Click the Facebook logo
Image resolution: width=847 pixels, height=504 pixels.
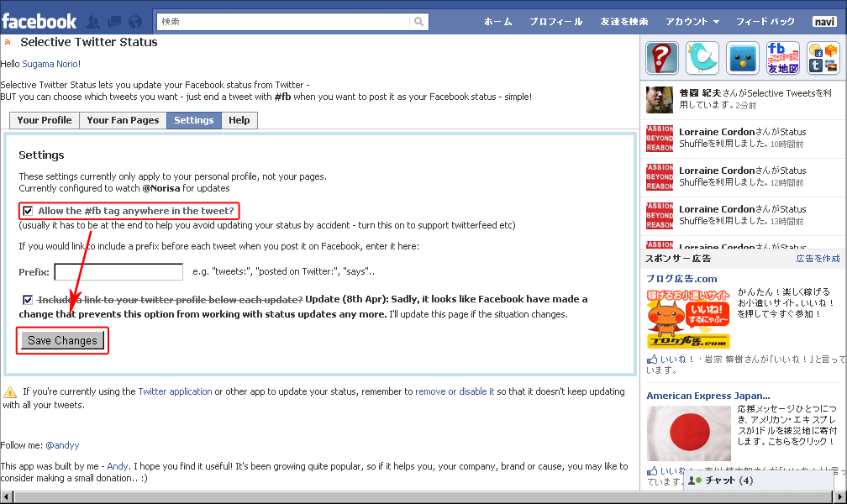point(39,22)
